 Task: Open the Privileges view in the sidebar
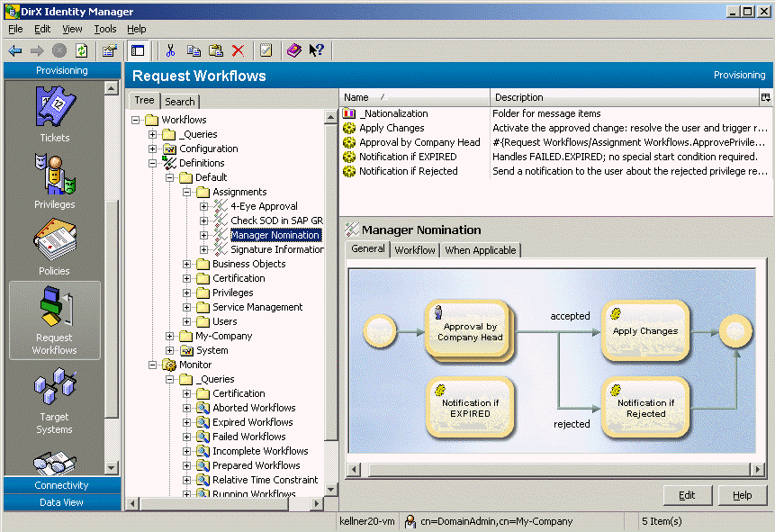click(x=54, y=179)
